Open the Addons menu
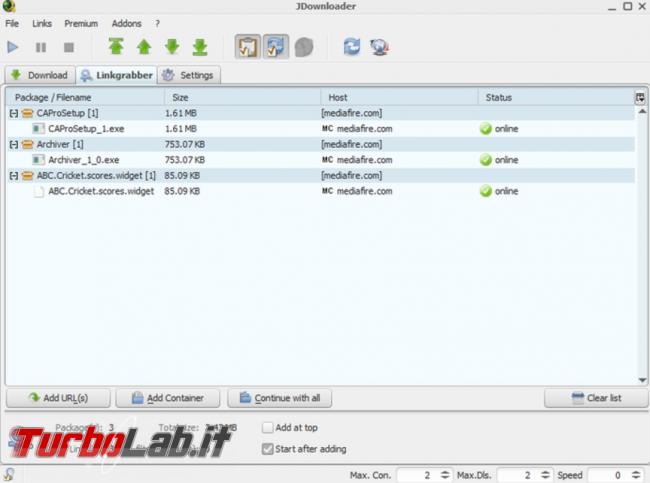Viewport: 650px width, 483px height. [126, 24]
